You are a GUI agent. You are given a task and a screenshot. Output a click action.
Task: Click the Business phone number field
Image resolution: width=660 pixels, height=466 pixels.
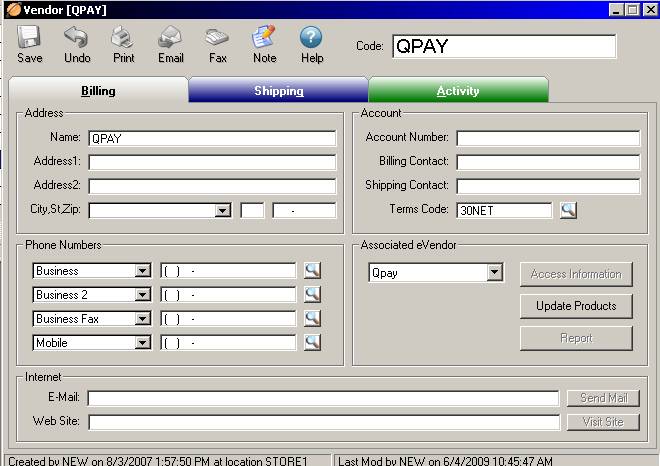point(228,271)
